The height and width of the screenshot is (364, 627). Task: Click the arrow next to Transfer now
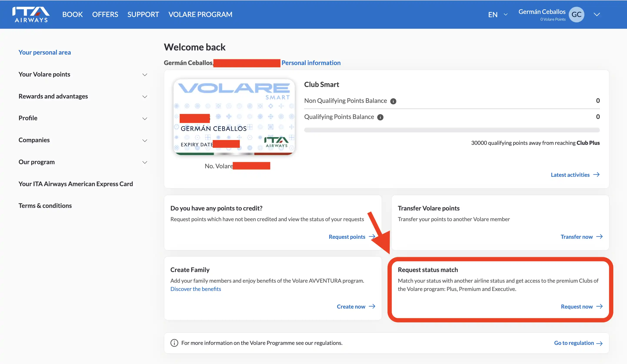pos(599,237)
